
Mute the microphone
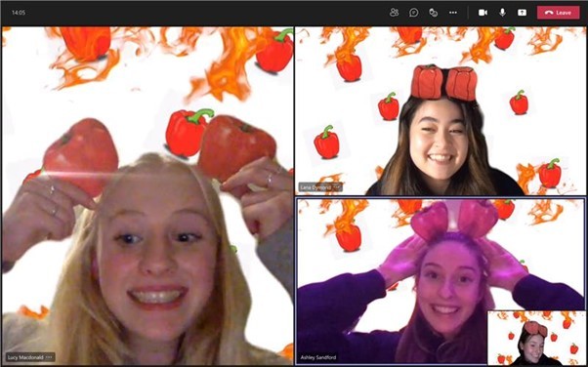click(x=502, y=13)
